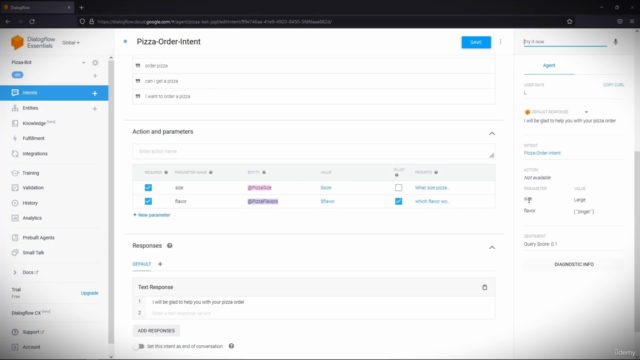Go to Entities in sidebar

point(30,108)
